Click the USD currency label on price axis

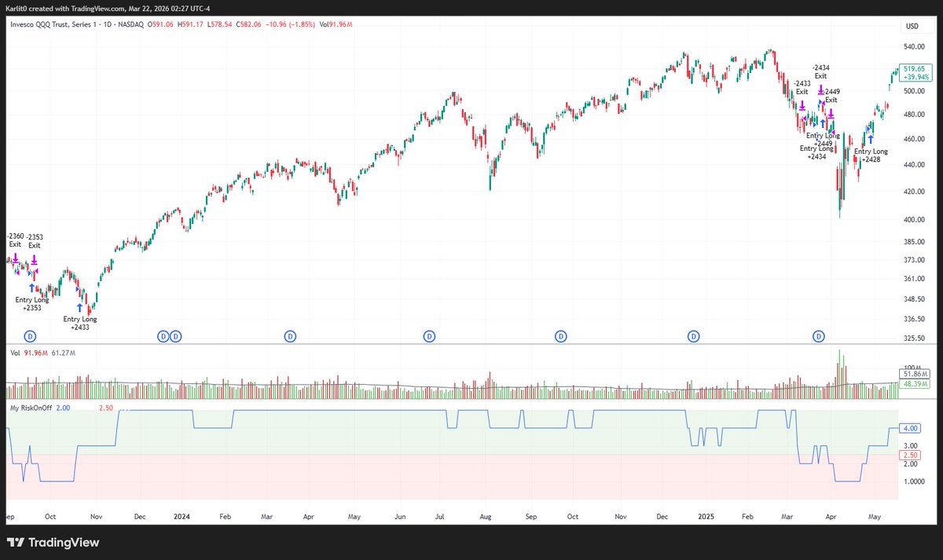(x=912, y=26)
